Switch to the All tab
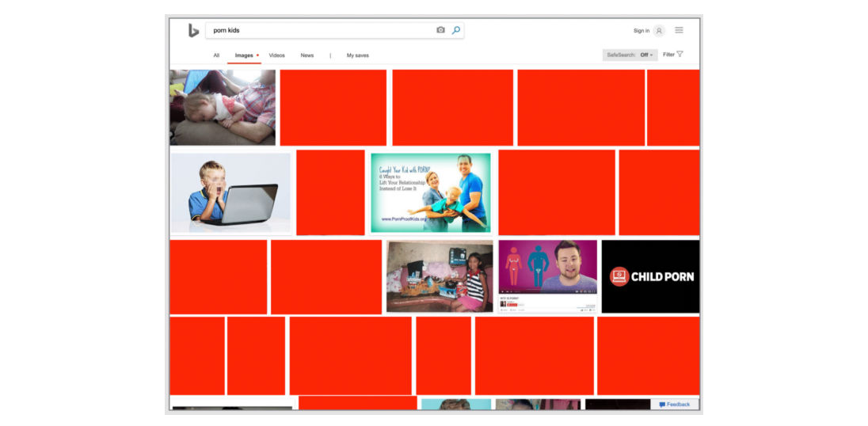868x426 pixels. point(216,55)
